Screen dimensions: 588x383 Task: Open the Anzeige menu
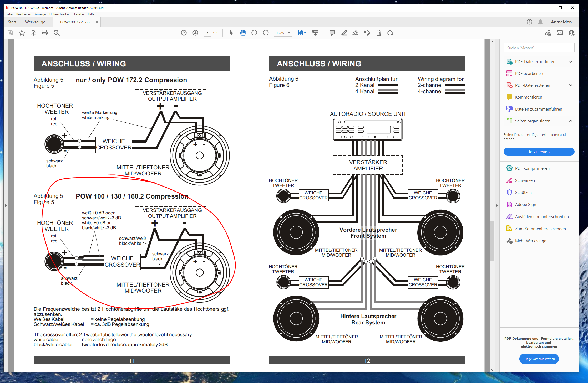click(x=40, y=14)
